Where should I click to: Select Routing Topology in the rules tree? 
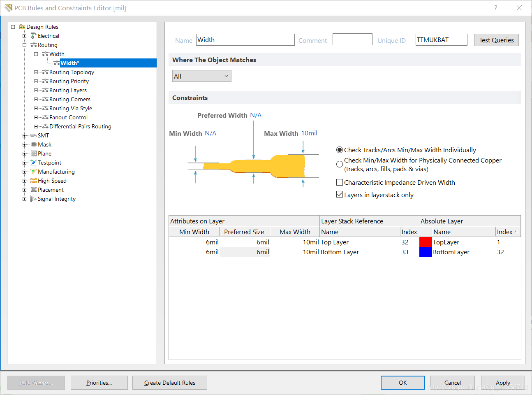[72, 72]
